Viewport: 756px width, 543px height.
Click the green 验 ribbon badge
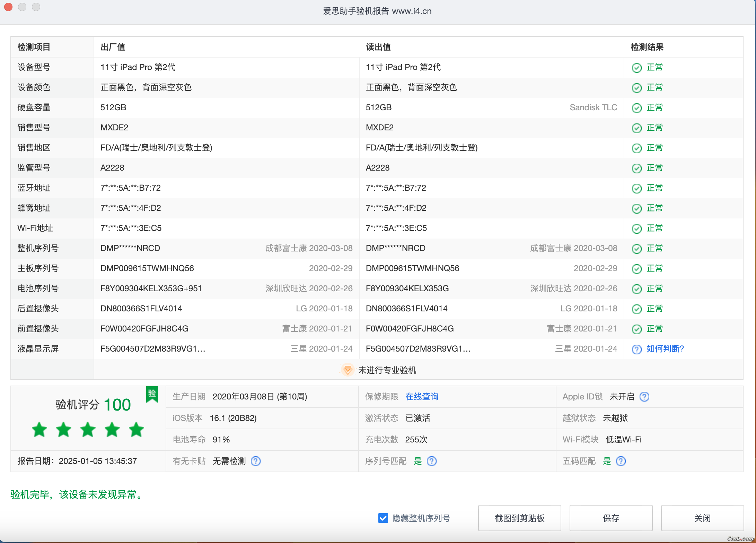coord(152,394)
